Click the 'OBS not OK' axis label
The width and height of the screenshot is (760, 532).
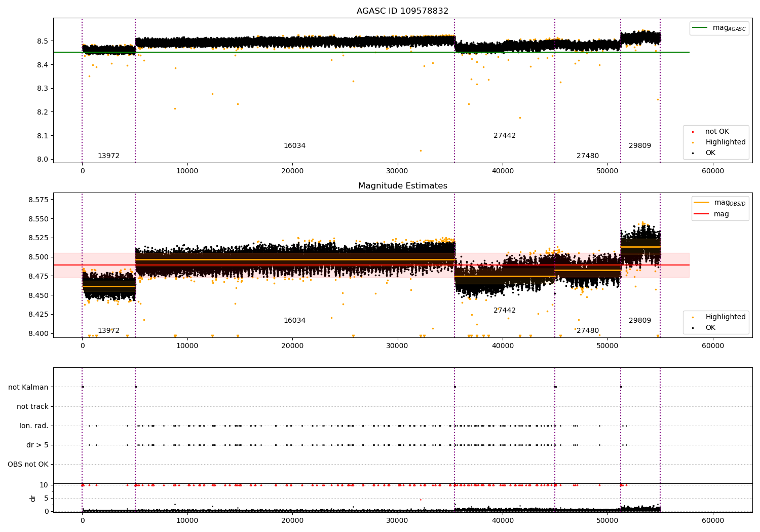(x=28, y=465)
